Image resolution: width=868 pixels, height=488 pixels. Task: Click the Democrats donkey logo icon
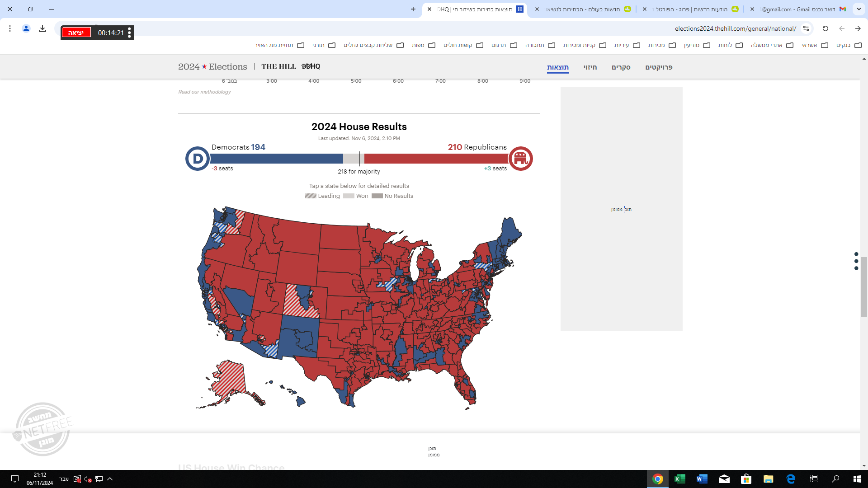(x=198, y=159)
